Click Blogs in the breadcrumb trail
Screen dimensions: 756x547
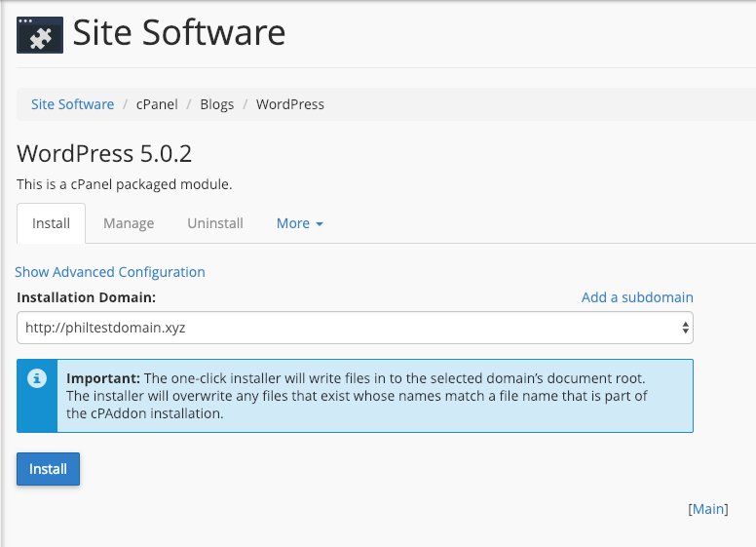[216, 104]
